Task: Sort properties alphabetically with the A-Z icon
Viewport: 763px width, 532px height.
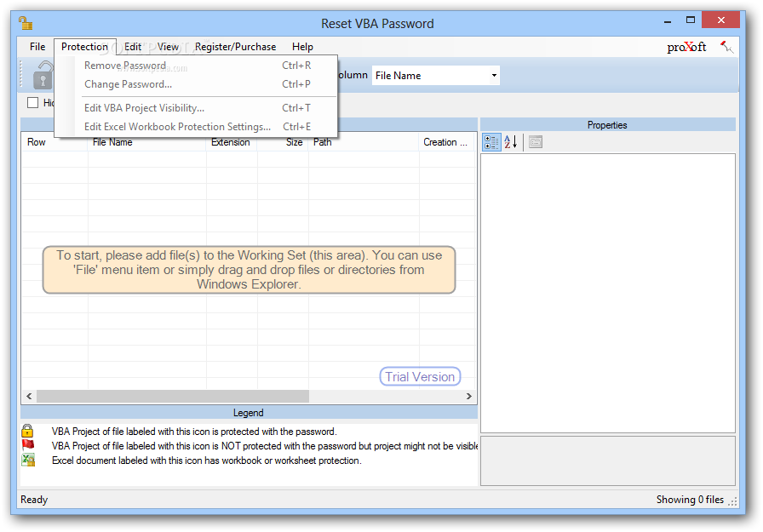Action: [x=510, y=142]
